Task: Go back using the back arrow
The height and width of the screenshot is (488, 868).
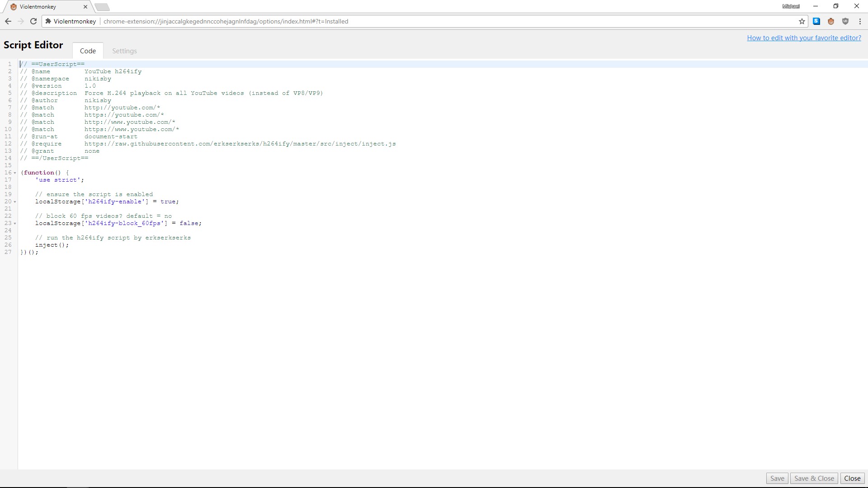Action: tap(8, 21)
